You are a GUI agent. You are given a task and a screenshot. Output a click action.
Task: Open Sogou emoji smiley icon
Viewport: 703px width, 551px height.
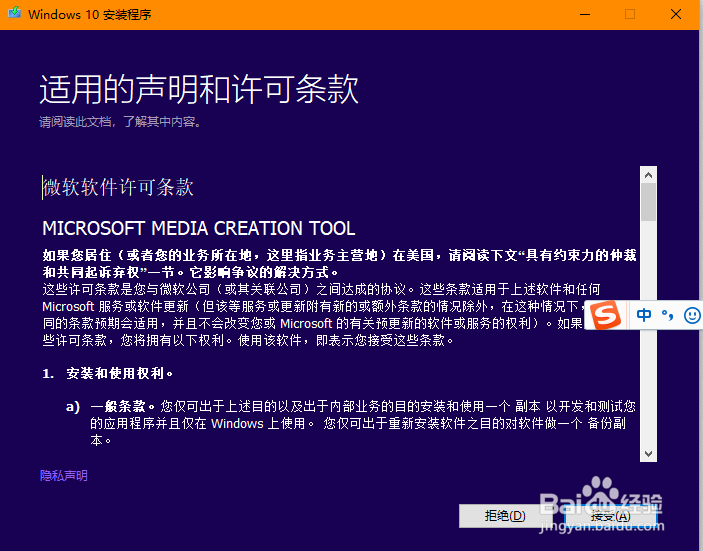coord(692,315)
